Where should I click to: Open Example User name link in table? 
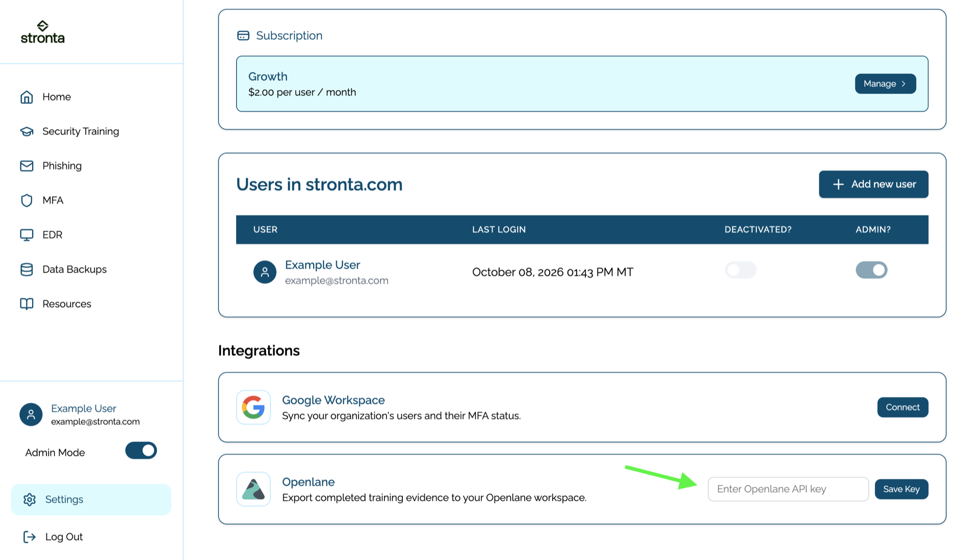pos(322,265)
